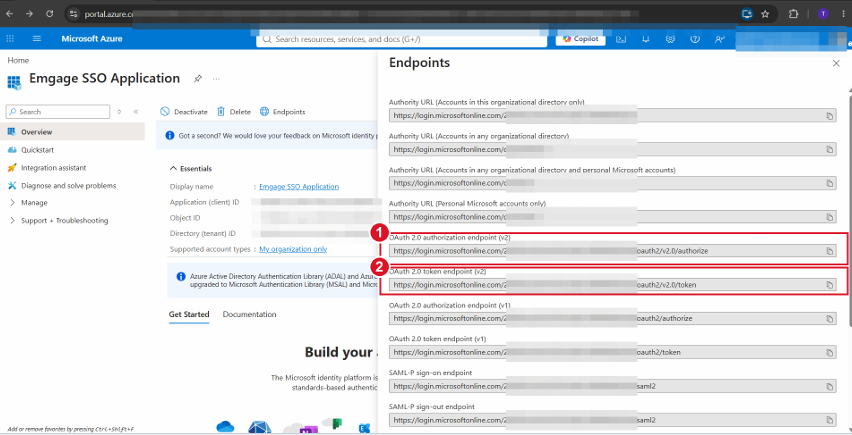Viewport: 852px width, 435px height.
Task: Pin the Emgage SSO Application blade
Action: pyautogui.click(x=198, y=79)
